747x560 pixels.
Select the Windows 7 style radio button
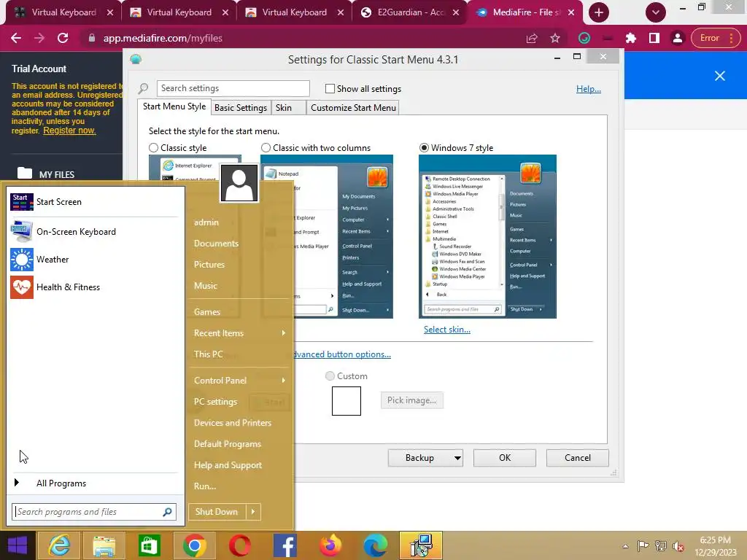pyautogui.click(x=424, y=148)
